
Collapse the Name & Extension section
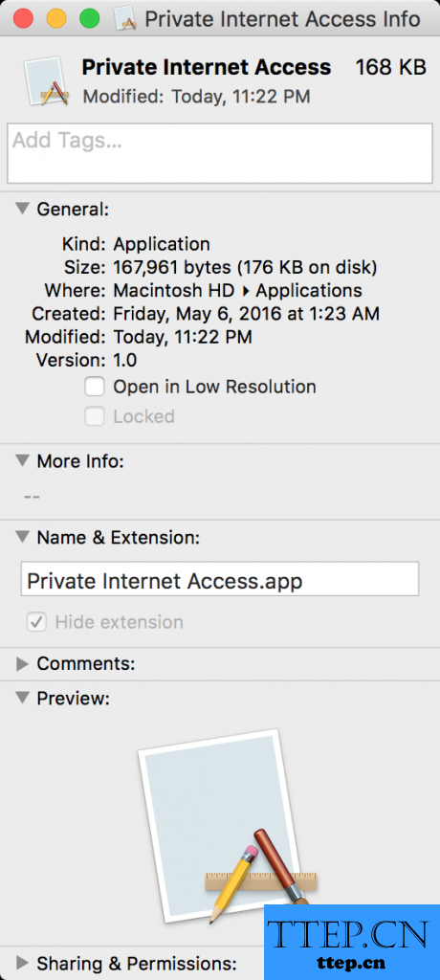tap(23, 536)
